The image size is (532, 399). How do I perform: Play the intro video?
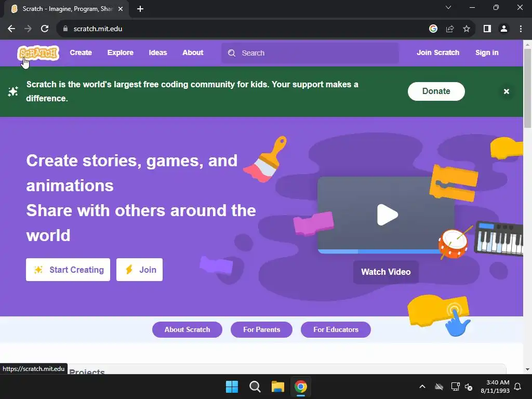click(388, 215)
